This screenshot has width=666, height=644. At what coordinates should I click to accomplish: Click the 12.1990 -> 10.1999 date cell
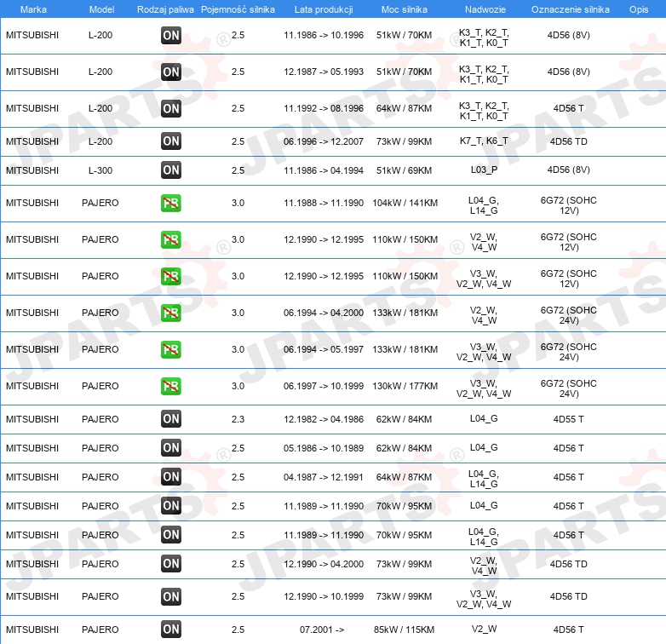pos(324,596)
